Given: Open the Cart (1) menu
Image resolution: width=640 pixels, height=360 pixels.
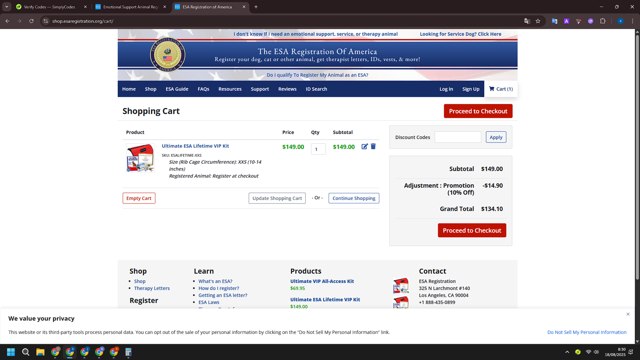Looking at the screenshot, I should (501, 89).
